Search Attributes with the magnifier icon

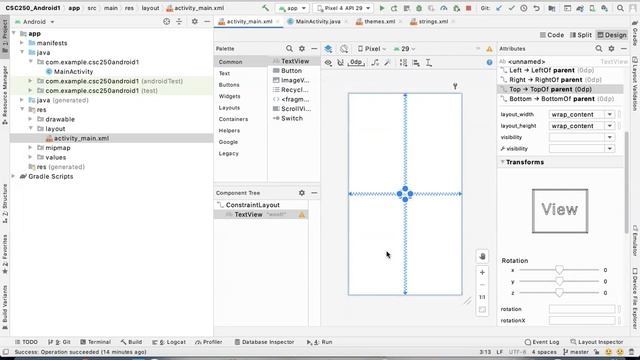[x=599, y=49]
